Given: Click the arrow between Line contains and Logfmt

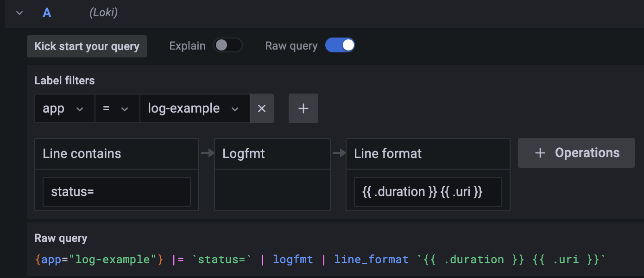Looking at the screenshot, I should click(x=207, y=153).
